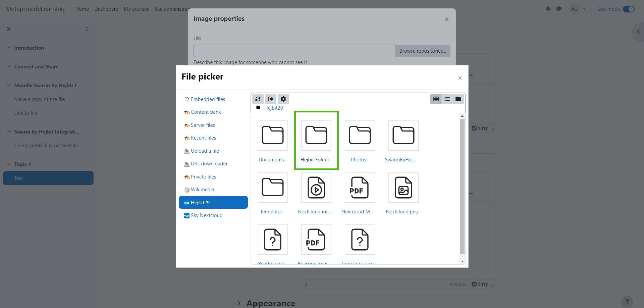The image size is (644, 308).
Task: Select the Reasons to us... PDF icon
Action: [316, 240]
